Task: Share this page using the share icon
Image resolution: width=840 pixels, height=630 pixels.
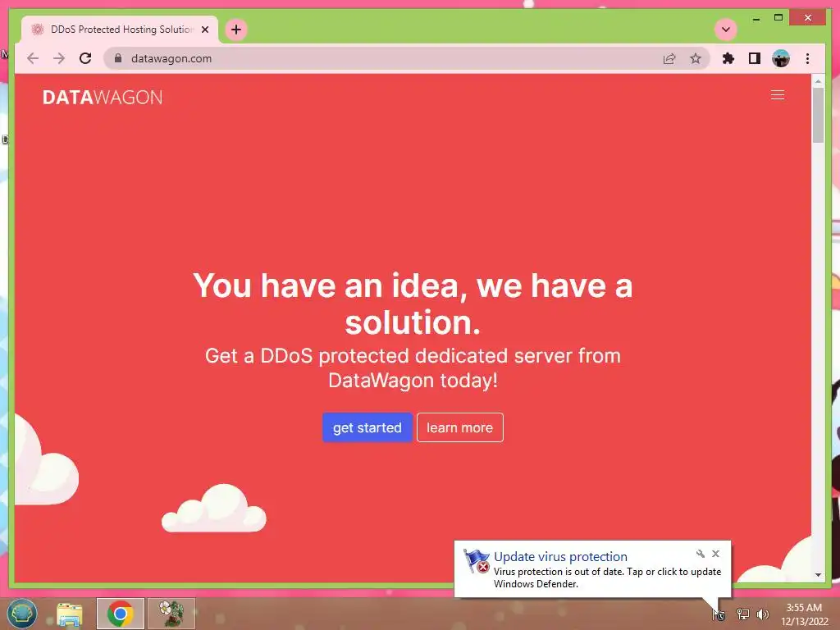Action: (669, 58)
